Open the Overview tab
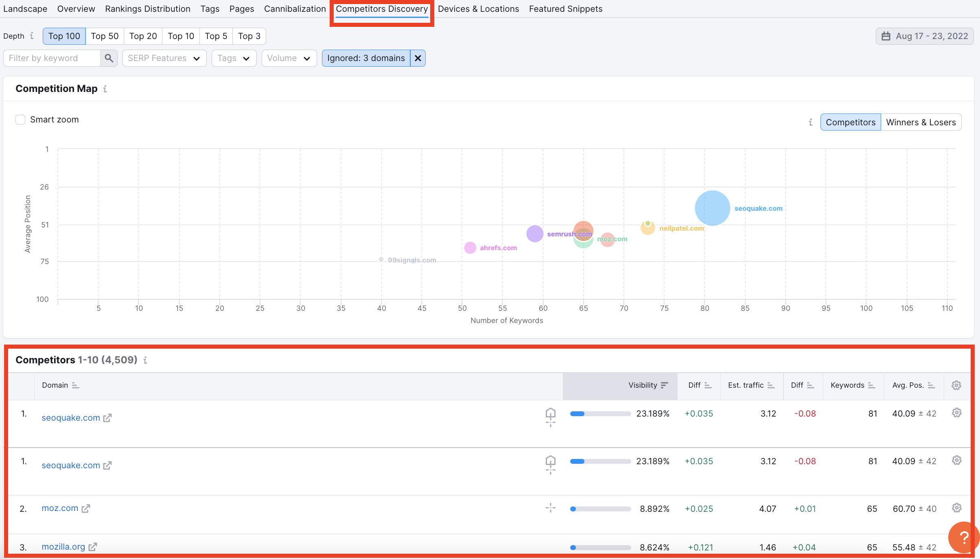Image resolution: width=980 pixels, height=559 pixels. (x=76, y=9)
